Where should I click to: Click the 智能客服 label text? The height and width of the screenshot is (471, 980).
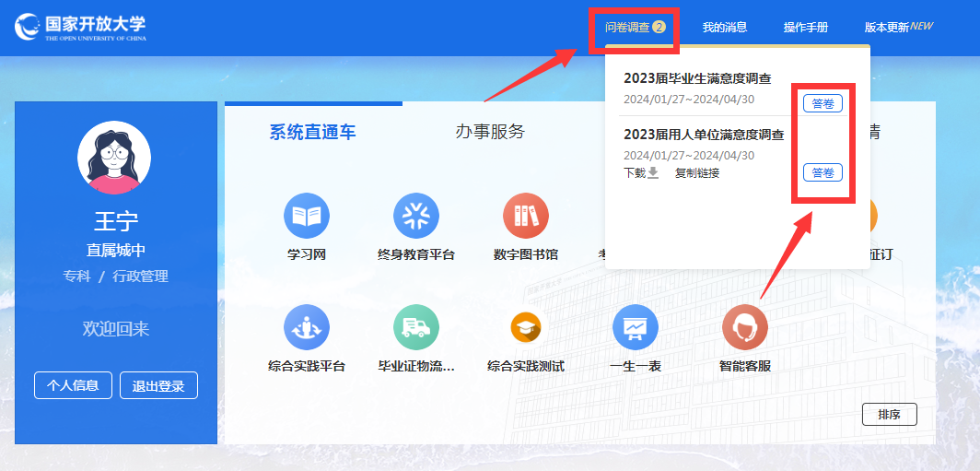click(x=745, y=367)
